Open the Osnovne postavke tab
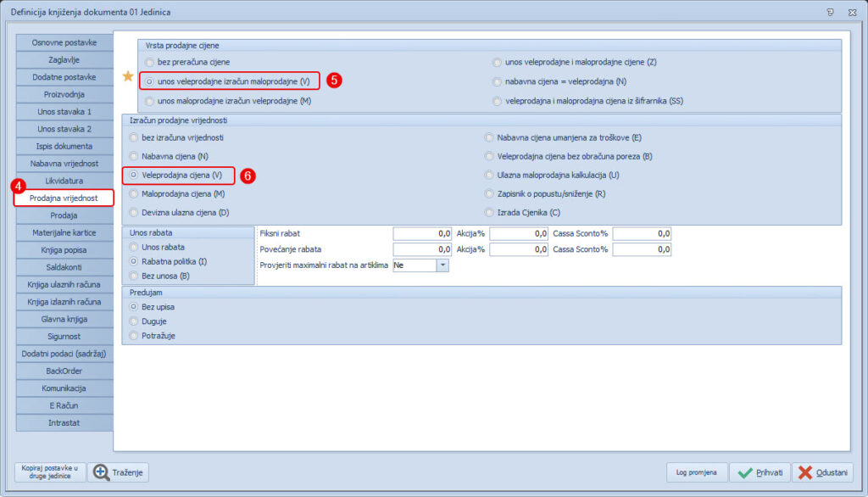 (64, 42)
